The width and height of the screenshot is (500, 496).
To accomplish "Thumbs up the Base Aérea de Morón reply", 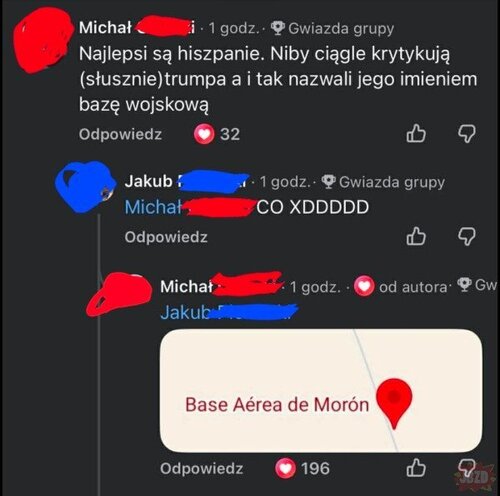I will tap(416, 467).
